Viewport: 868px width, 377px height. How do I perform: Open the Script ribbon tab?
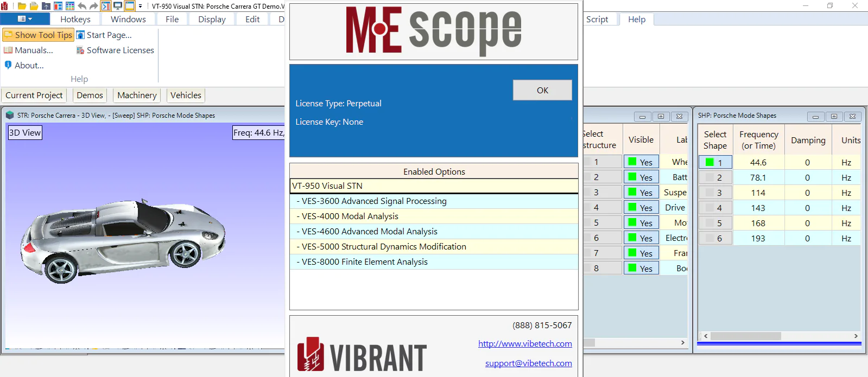tap(597, 19)
